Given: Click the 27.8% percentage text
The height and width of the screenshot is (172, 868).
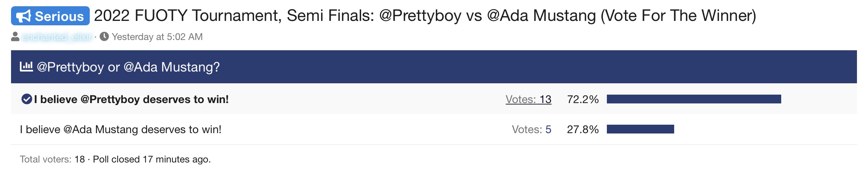Looking at the screenshot, I should [x=583, y=129].
